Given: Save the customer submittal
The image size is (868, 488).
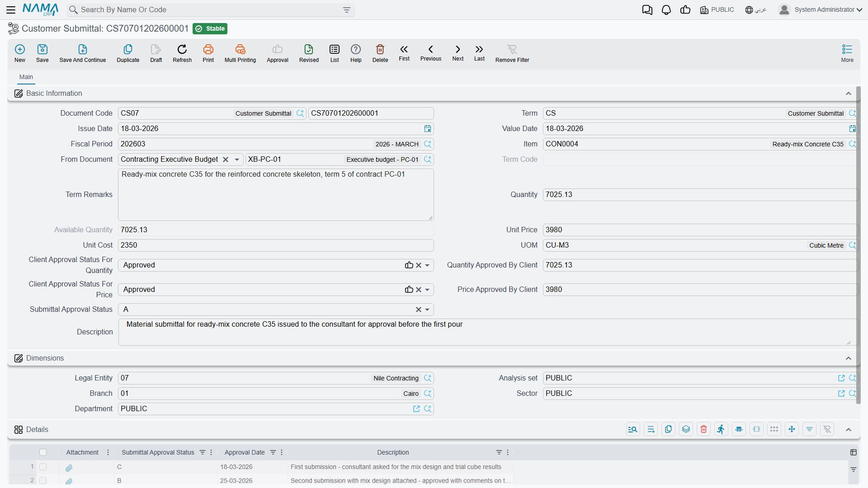Looking at the screenshot, I should coord(42,53).
